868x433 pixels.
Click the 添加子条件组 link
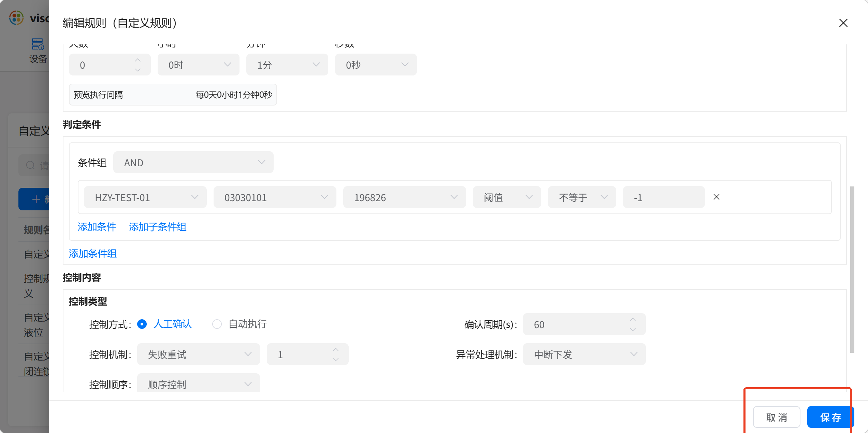click(x=158, y=227)
